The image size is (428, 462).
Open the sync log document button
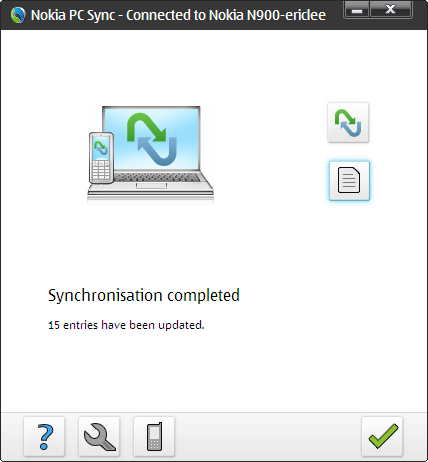[349, 181]
